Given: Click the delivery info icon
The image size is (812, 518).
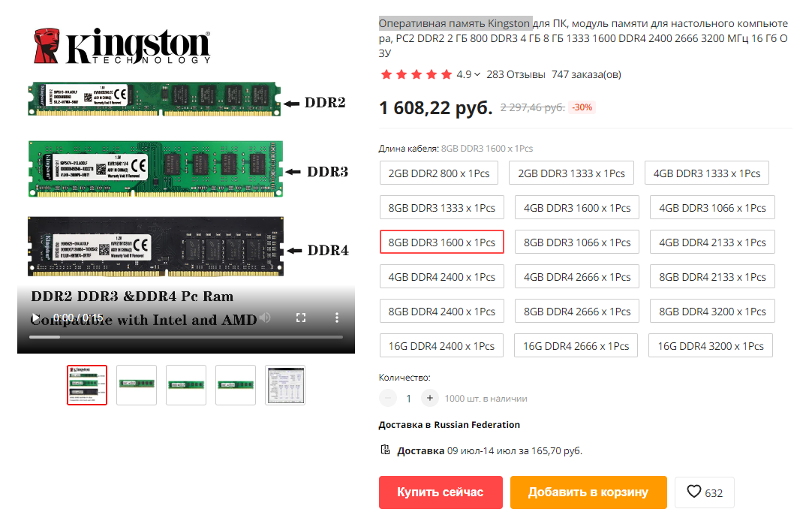Looking at the screenshot, I should pyautogui.click(x=385, y=450).
